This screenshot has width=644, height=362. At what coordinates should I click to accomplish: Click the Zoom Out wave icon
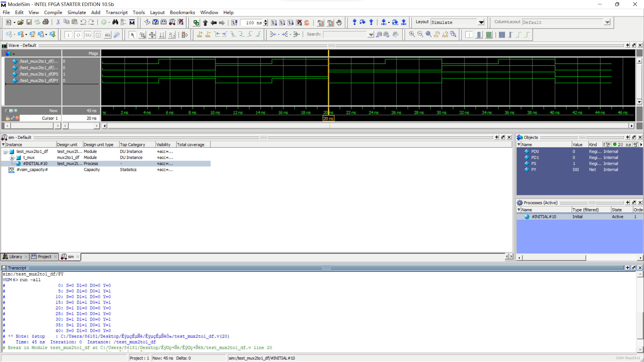pyautogui.click(x=420, y=34)
